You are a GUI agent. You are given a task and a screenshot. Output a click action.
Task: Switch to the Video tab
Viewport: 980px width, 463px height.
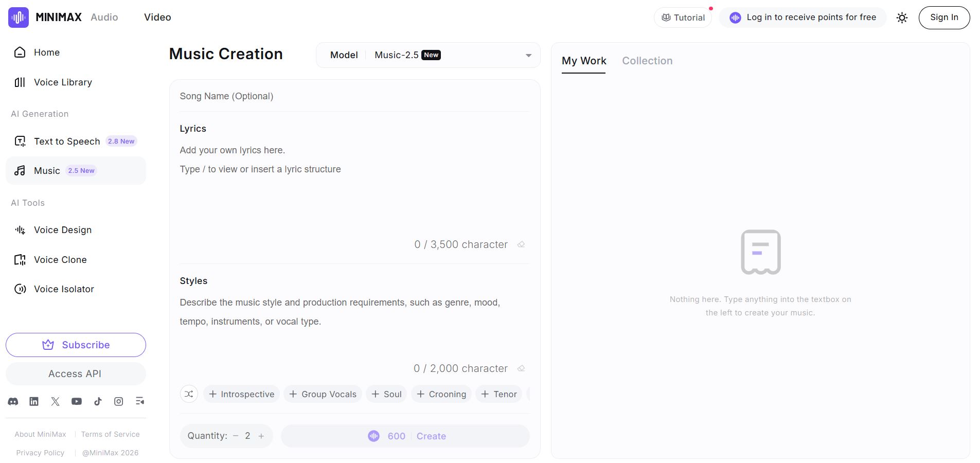[x=157, y=17]
